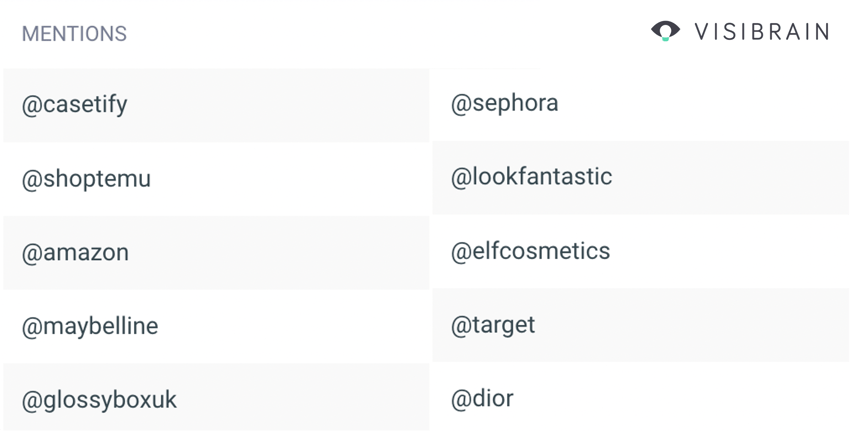
Task: Click the Visibrain eye logo icon
Action: coord(665,31)
